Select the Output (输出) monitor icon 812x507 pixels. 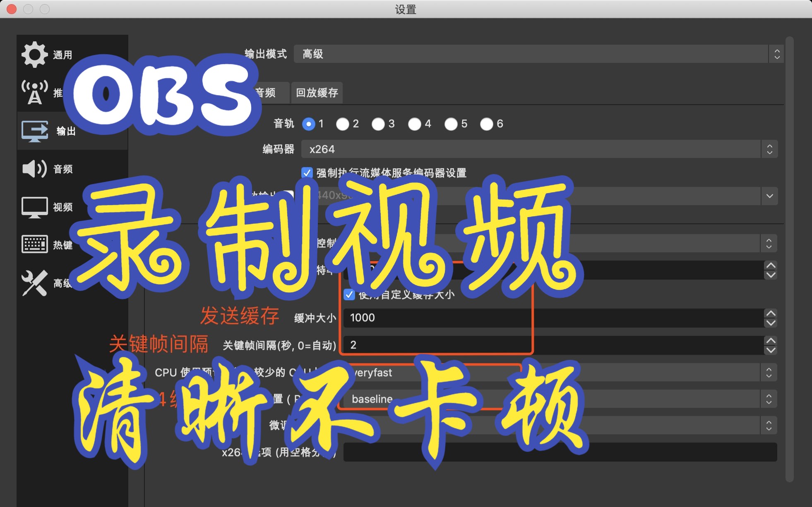[35, 131]
